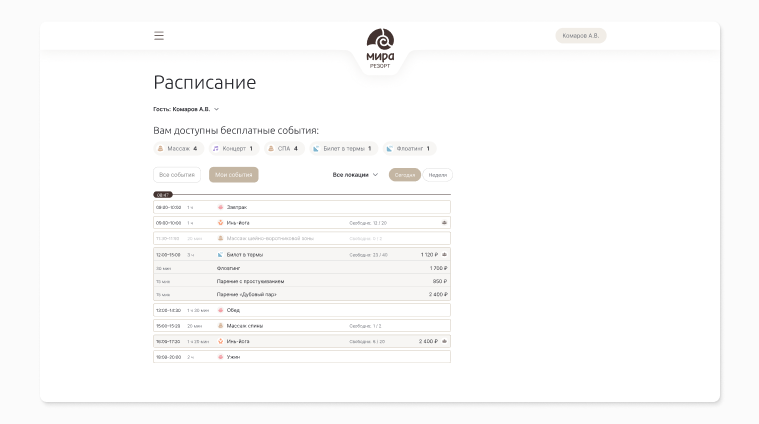Open the Комаров А.В. profile button
The image size is (759, 424).
(x=581, y=36)
